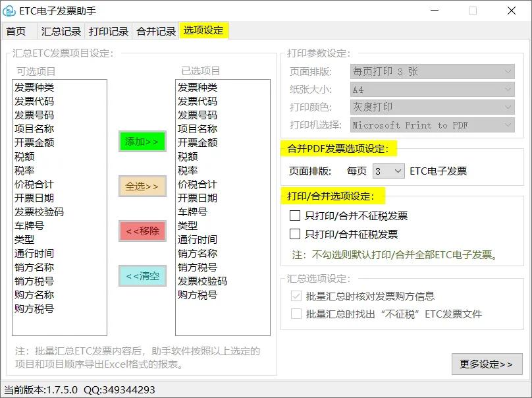Viewport: 532px width, 398px height.
Task: Select 项目名称 in 可选项目 list
Action: pos(34,129)
